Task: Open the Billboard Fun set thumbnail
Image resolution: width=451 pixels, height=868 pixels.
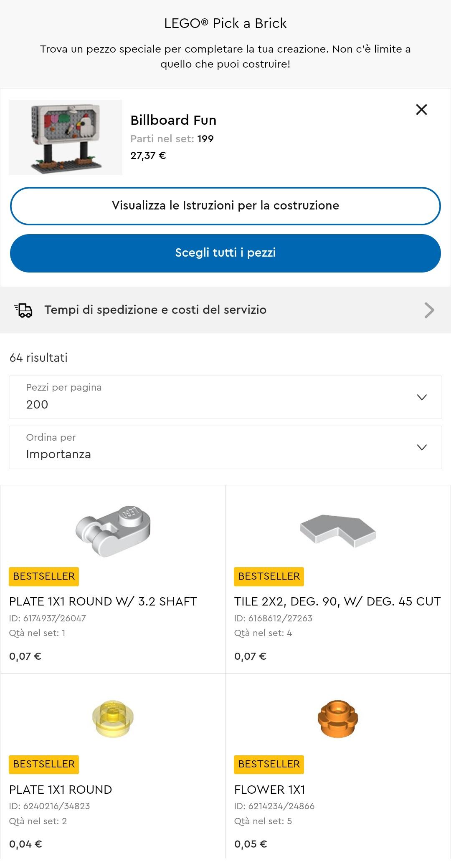Action: 66,137
